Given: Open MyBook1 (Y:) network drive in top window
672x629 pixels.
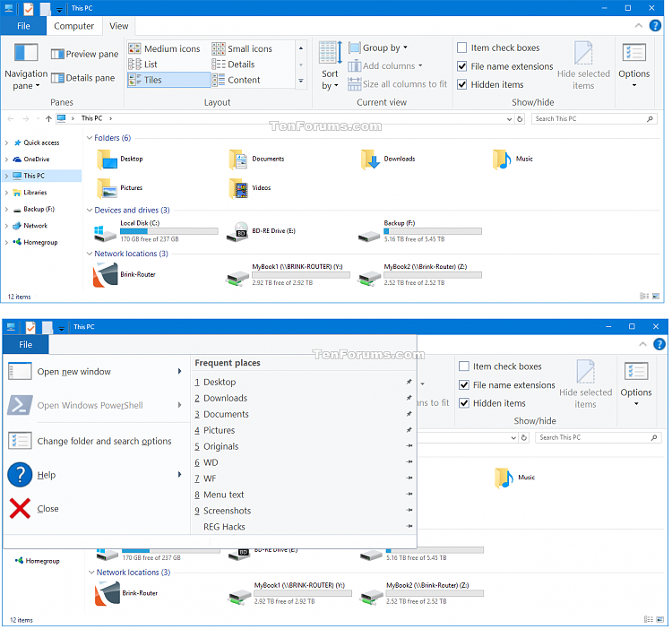Looking at the screenshot, I should [x=288, y=275].
